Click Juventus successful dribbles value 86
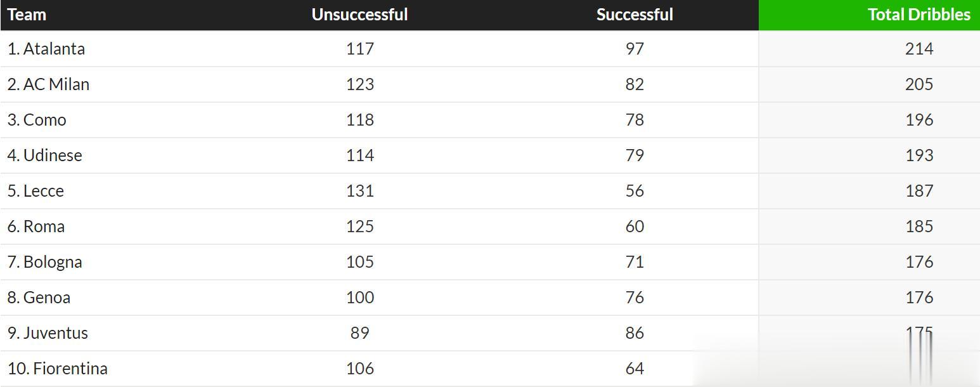The image size is (980, 387). (x=635, y=333)
